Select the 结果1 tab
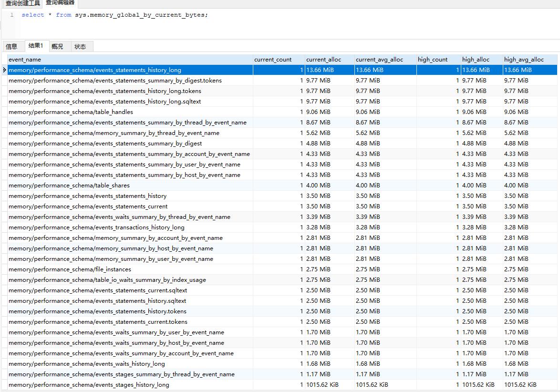Viewport: 560px width, 392px height. click(36, 46)
